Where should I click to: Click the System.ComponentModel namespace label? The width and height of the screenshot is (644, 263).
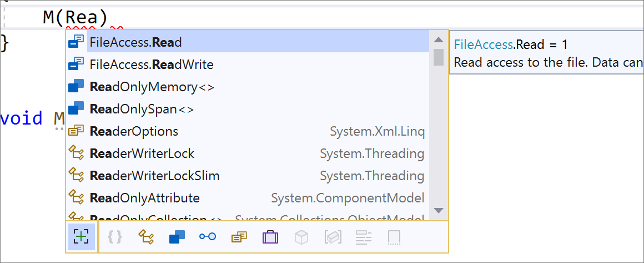(348, 198)
